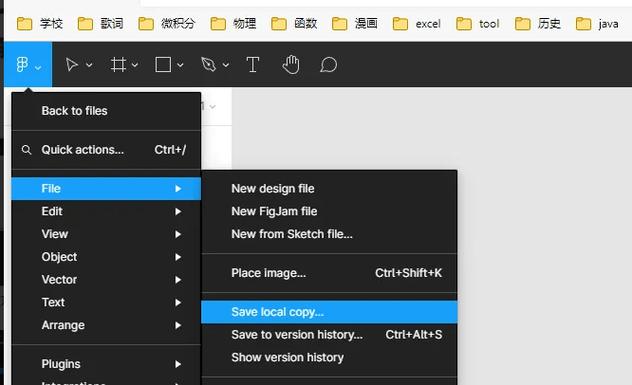632x385 pixels.
Task: Choose New from Sketch file
Action: point(329,234)
